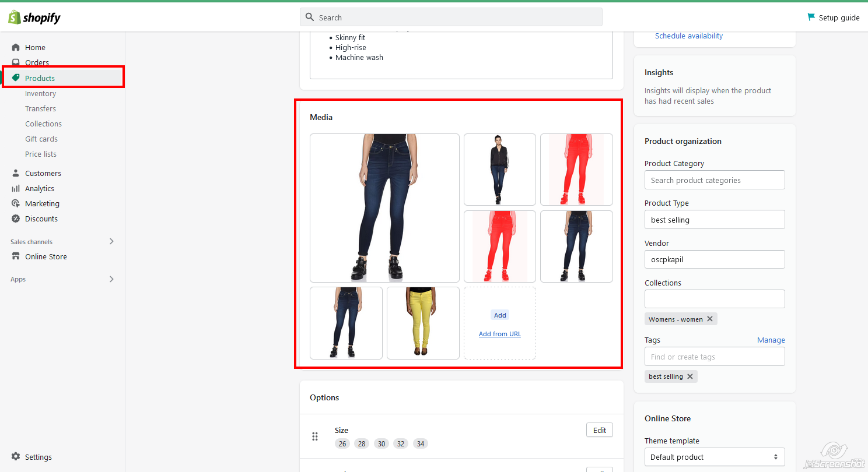Open the Setup guide
The width and height of the screenshot is (868, 472).
pyautogui.click(x=833, y=17)
